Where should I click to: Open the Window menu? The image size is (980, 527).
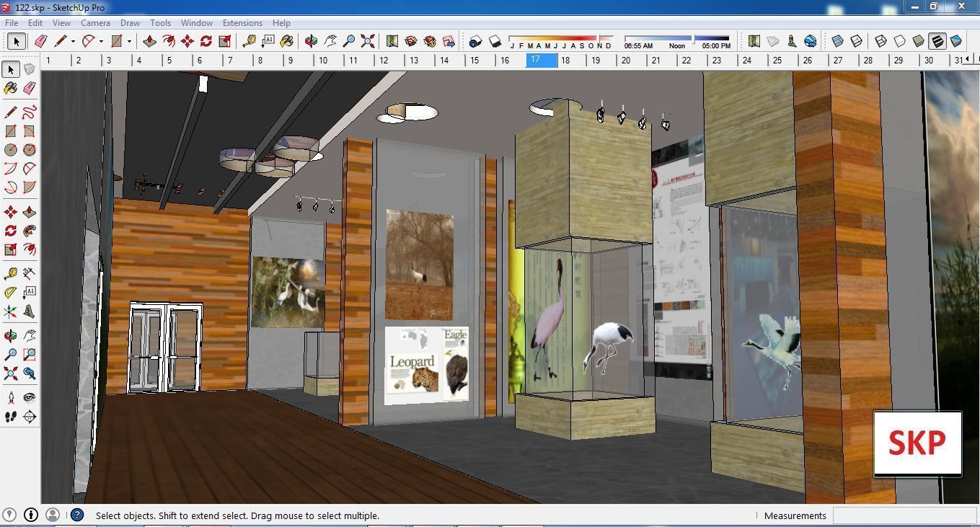click(x=196, y=23)
